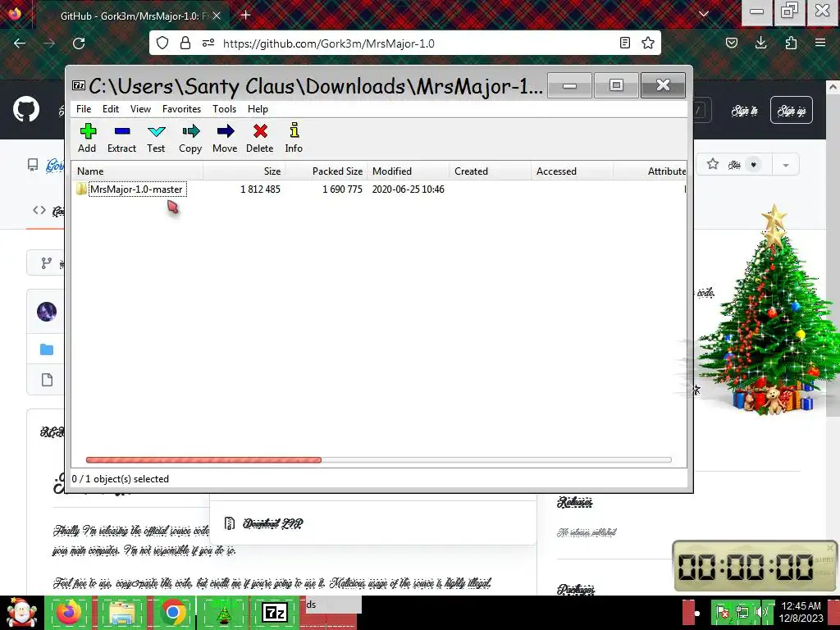Click the Test checkmark icon in 7-Zip
This screenshot has width=840, height=630.
pyautogui.click(x=157, y=131)
